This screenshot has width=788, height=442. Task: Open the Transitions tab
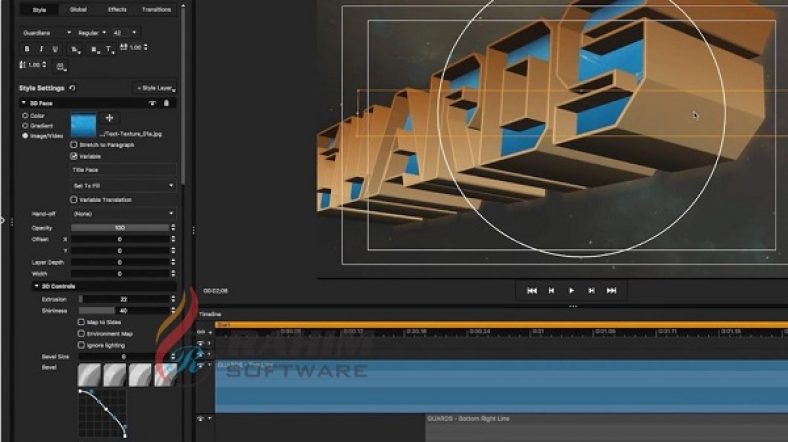tap(157, 9)
